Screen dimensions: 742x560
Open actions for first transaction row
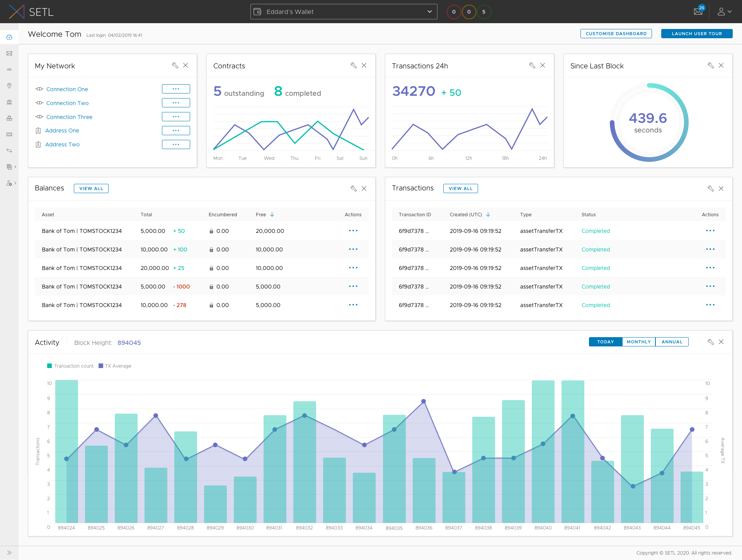tap(710, 231)
